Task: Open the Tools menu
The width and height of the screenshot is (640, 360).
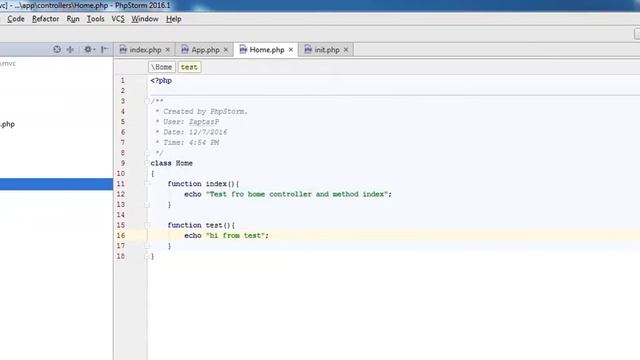Action: click(x=95, y=19)
